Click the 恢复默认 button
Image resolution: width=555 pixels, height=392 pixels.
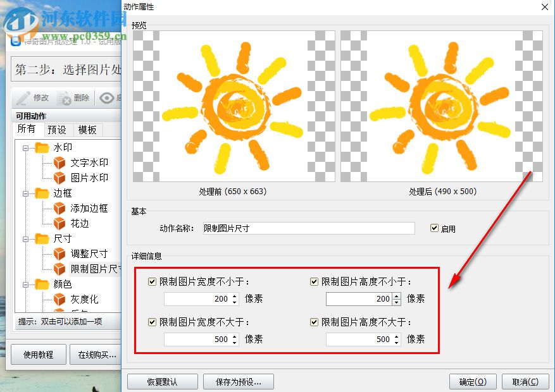[x=162, y=381]
